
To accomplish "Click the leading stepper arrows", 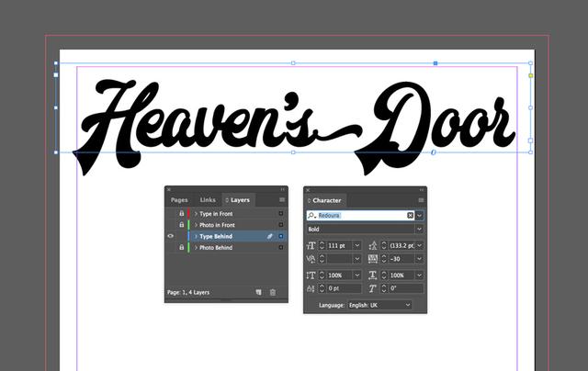I will pos(384,245).
